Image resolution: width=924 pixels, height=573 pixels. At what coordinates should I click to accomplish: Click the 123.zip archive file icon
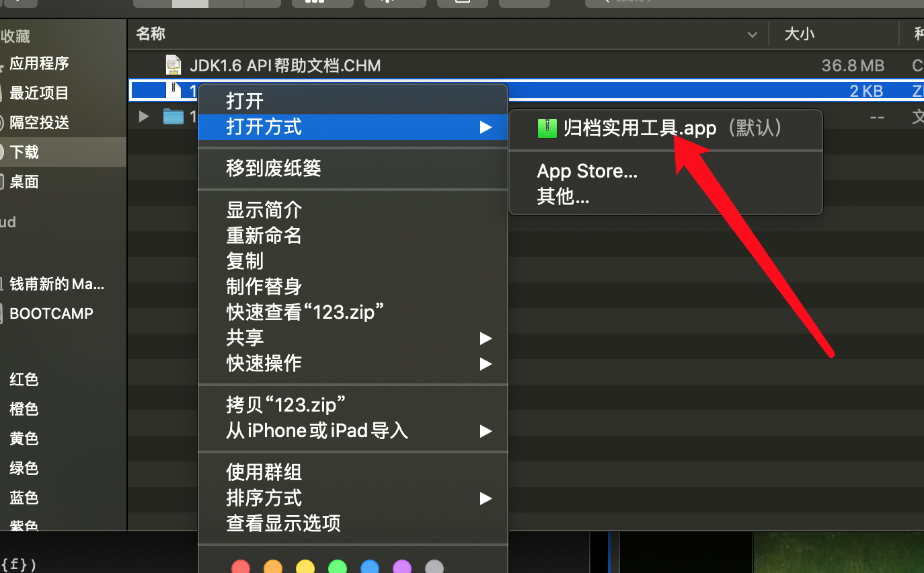(x=173, y=90)
